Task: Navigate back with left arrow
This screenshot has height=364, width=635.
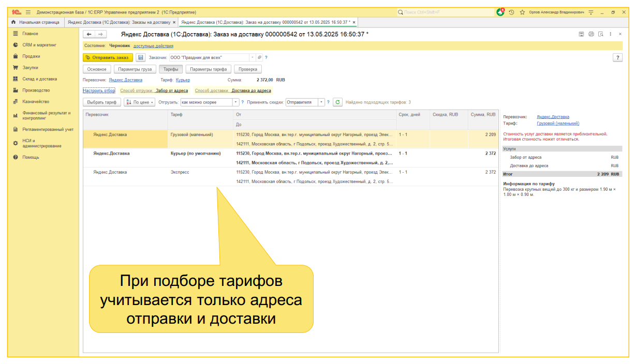Action: 88,34
